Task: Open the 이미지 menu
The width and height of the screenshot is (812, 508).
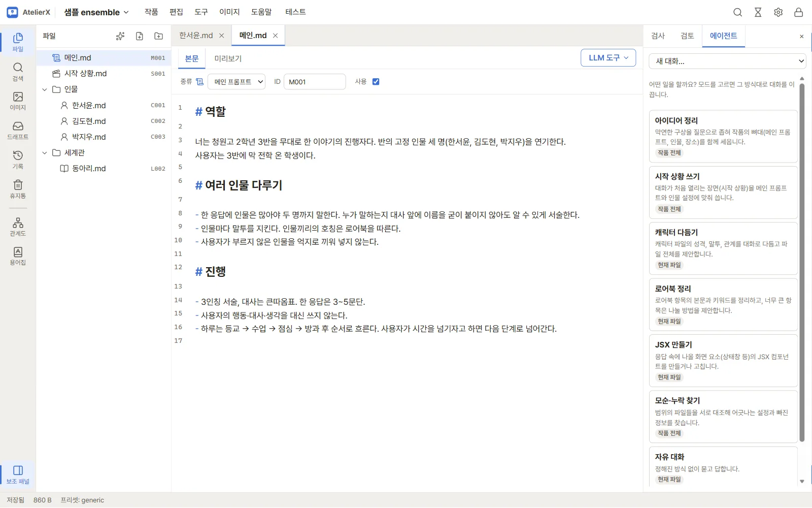Action: 229,12
